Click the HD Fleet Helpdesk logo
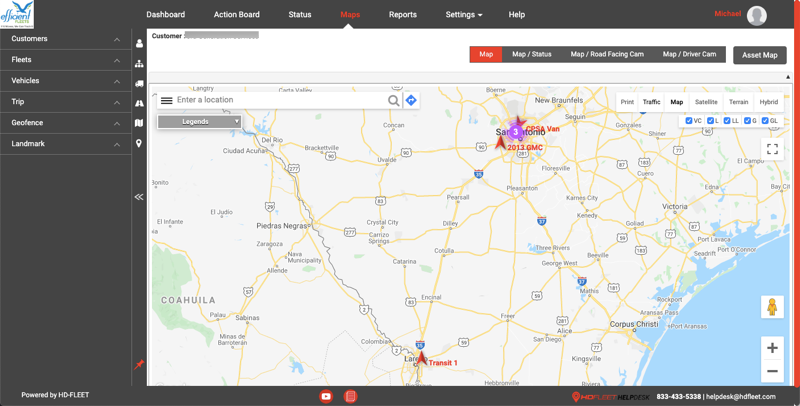 point(610,396)
